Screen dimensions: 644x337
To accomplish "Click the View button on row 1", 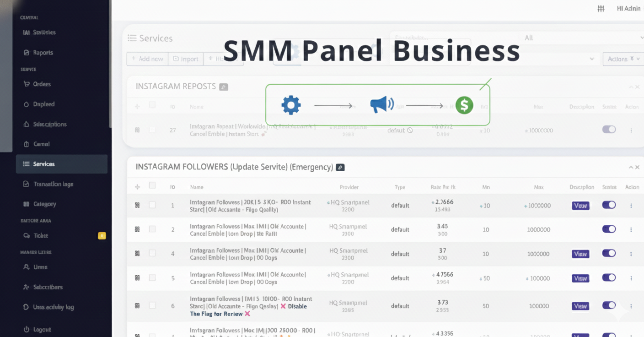I will pos(580,206).
